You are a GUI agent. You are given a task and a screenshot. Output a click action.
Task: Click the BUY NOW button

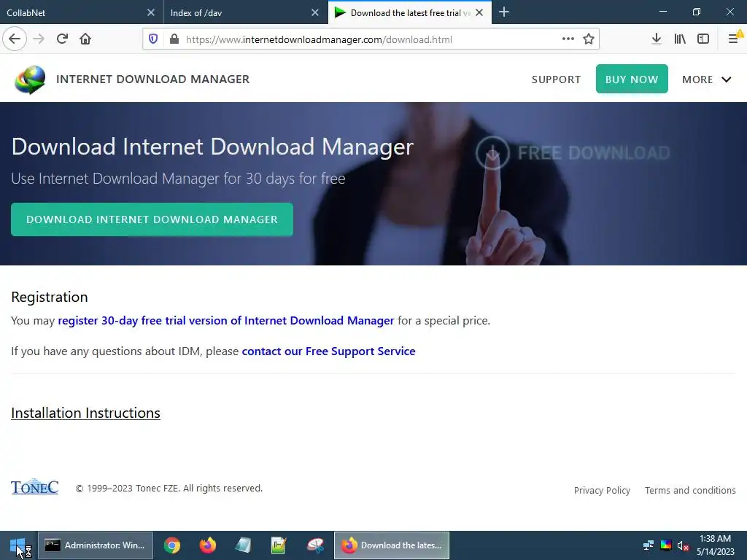632,79
